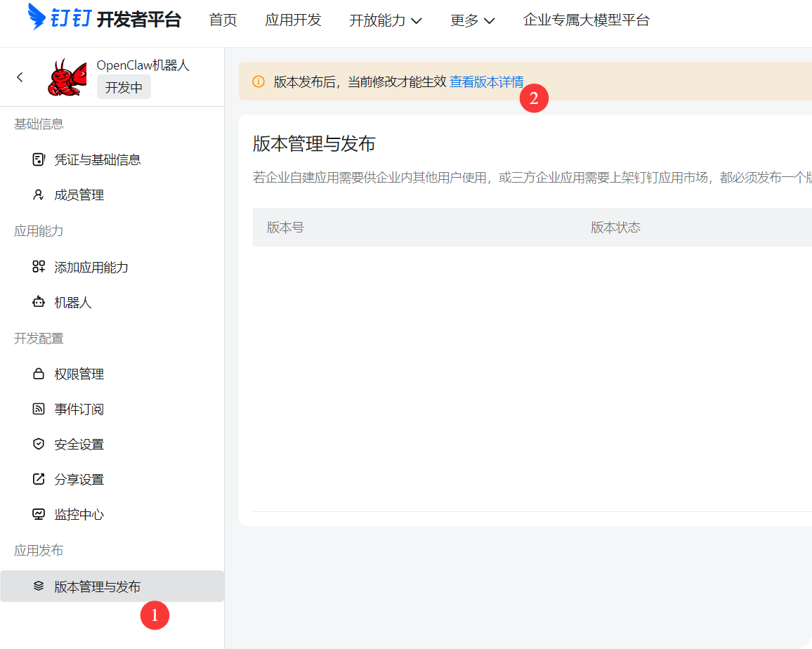Open 机器人 settings via robot icon

(x=39, y=302)
